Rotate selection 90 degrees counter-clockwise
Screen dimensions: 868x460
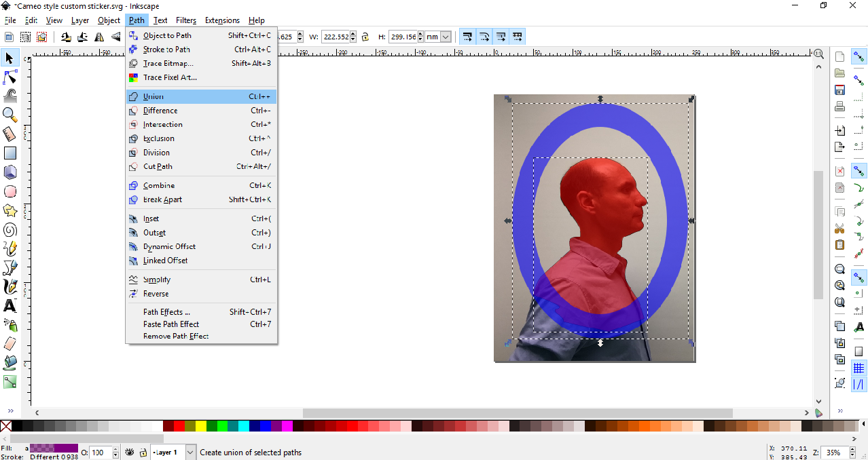(67, 37)
